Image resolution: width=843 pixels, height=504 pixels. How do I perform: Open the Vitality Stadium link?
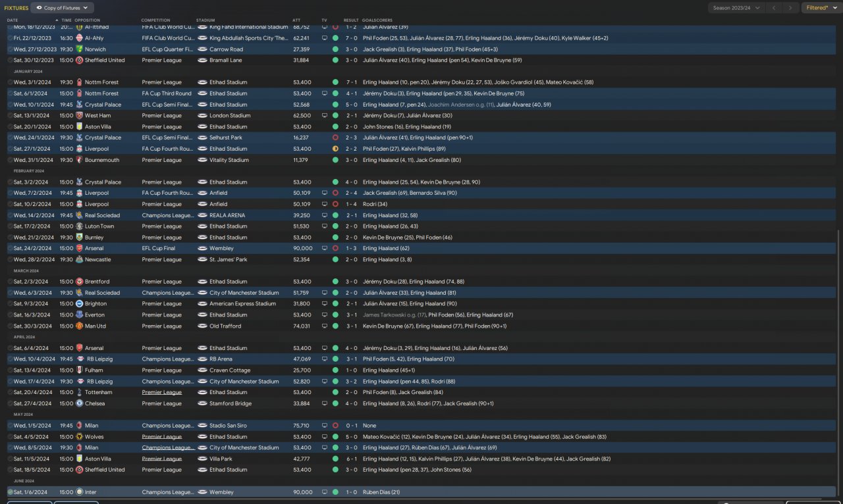click(x=229, y=160)
